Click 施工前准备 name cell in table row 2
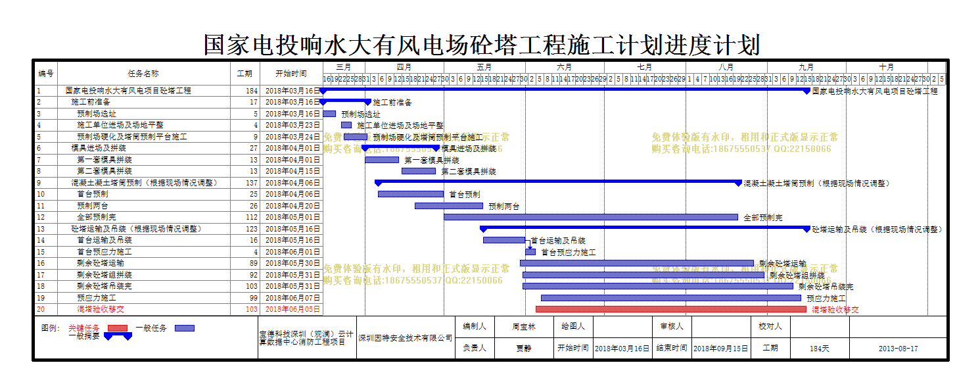Screen dimensions: 980x392 click(143, 102)
